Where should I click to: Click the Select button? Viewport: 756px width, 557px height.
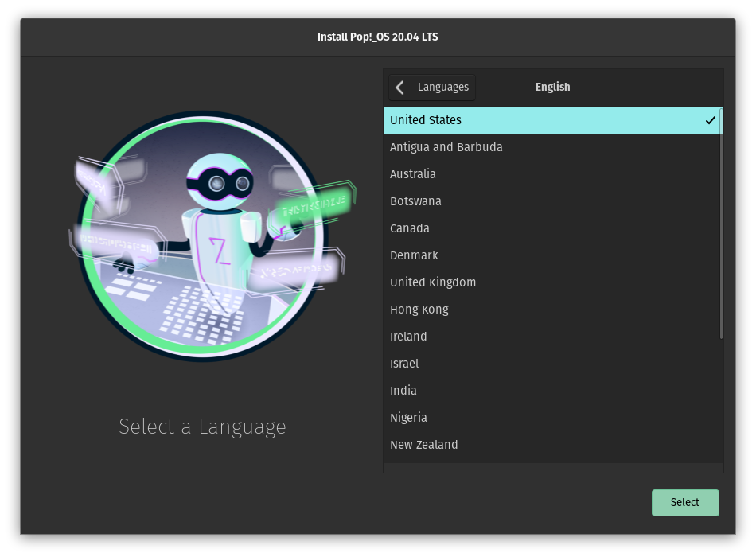click(x=685, y=503)
